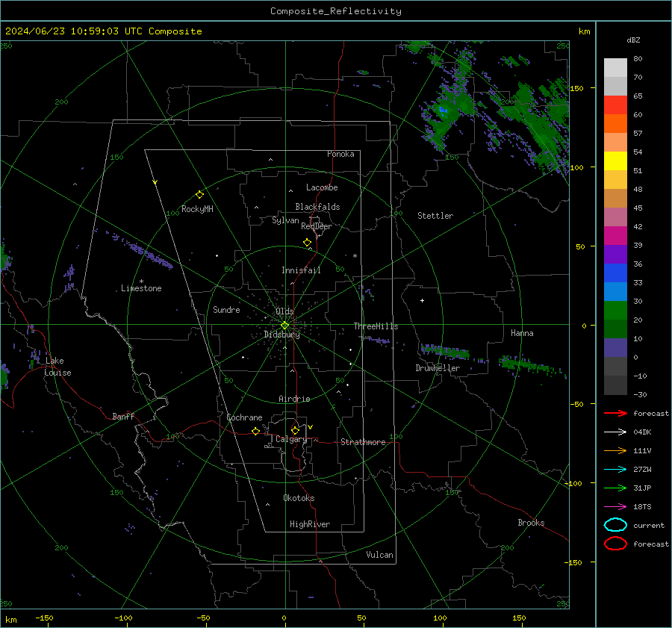672x628 pixels.
Task: Click the Calgary city label
Action: [x=291, y=439]
